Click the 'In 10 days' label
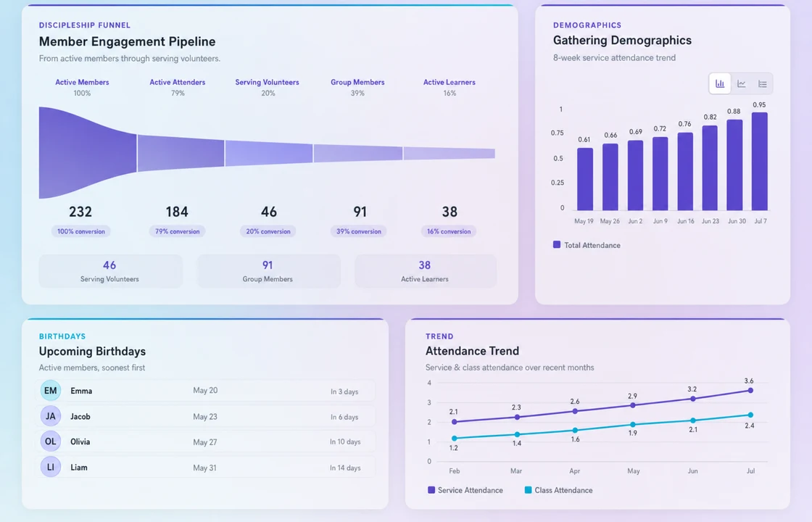This screenshot has width=812, height=522. (x=345, y=442)
